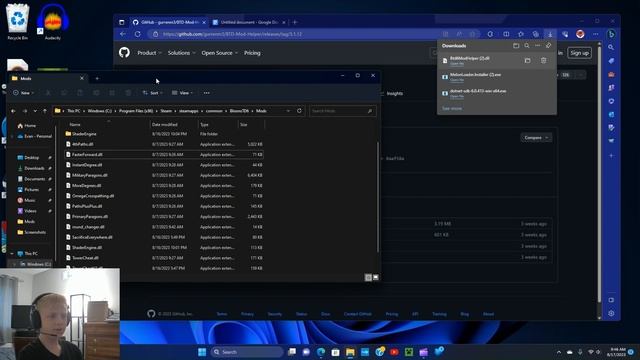Click Sign up on GitHub
The height and width of the screenshot is (360, 640).
pyautogui.click(x=579, y=53)
